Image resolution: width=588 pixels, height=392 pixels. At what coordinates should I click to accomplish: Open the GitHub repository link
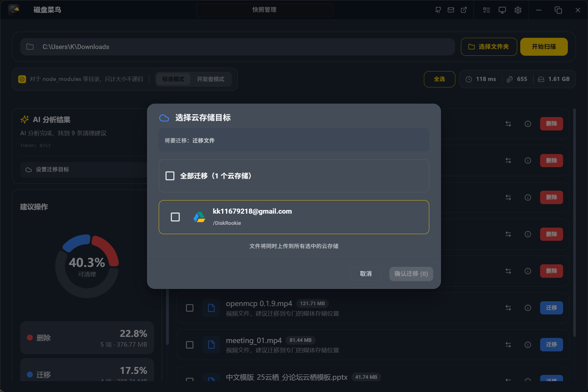(x=438, y=10)
